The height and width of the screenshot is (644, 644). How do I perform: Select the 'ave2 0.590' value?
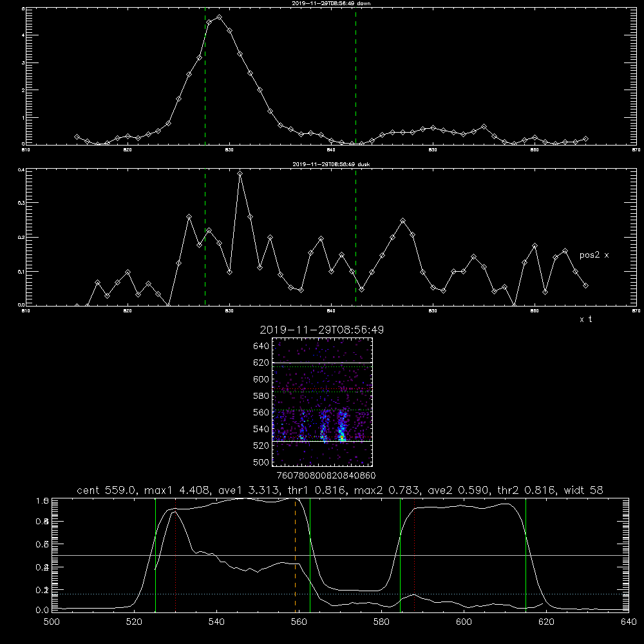click(x=459, y=490)
